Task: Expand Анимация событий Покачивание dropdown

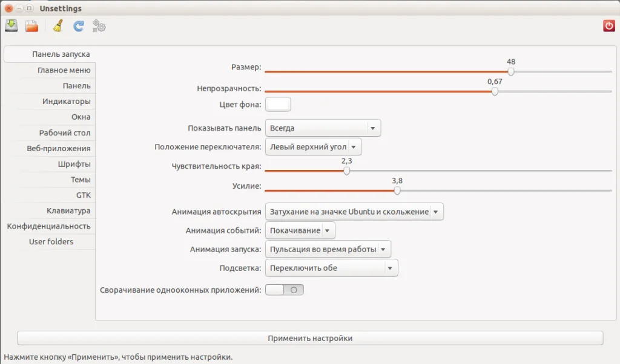Action: pyautogui.click(x=300, y=230)
